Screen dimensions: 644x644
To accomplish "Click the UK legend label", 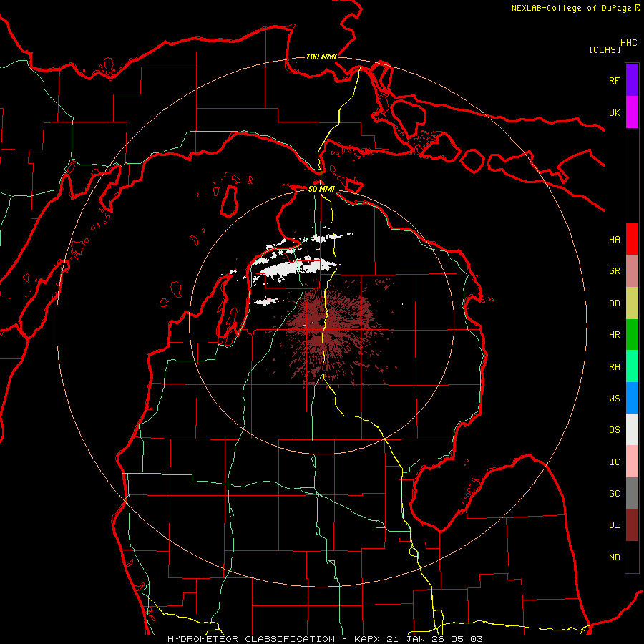I will [614, 112].
